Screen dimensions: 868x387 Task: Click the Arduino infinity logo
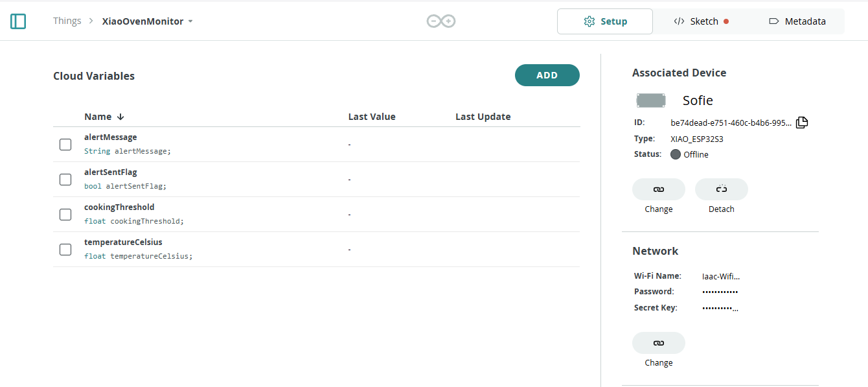point(441,21)
